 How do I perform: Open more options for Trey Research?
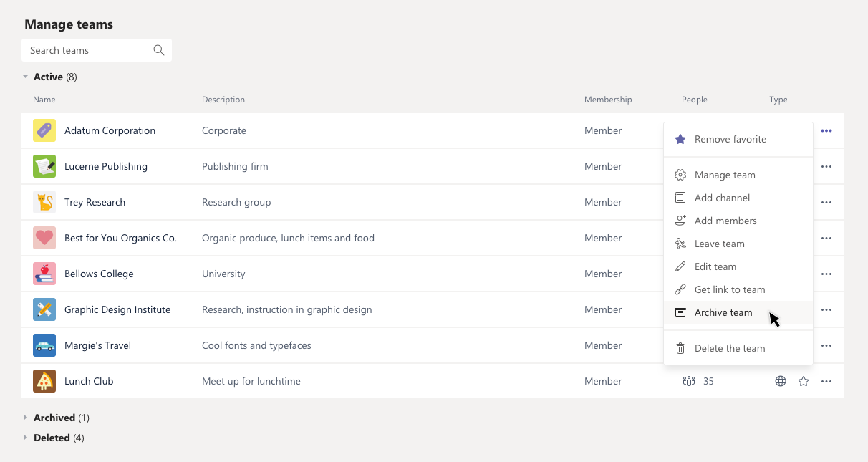click(826, 203)
